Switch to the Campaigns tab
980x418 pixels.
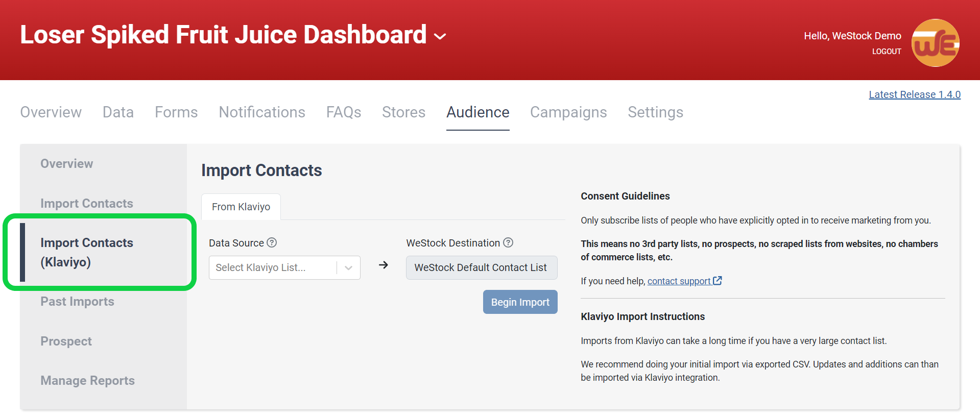click(x=568, y=112)
